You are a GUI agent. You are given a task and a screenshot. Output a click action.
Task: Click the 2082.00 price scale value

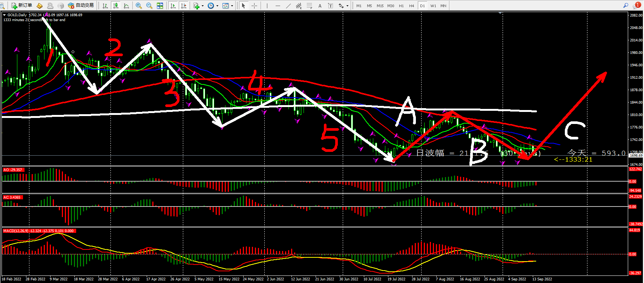(636, 15)
